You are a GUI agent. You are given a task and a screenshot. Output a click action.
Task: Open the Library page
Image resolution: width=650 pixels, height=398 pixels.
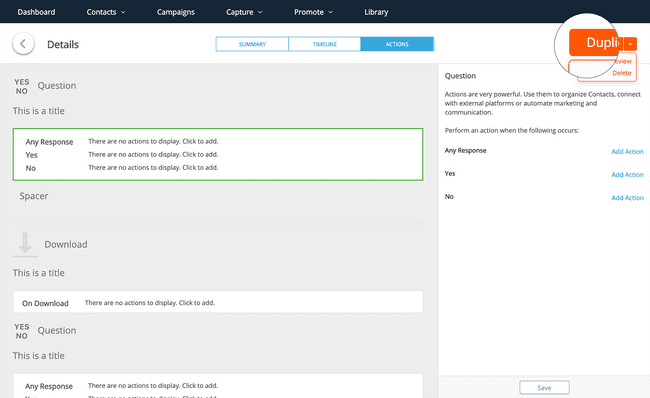376,12
